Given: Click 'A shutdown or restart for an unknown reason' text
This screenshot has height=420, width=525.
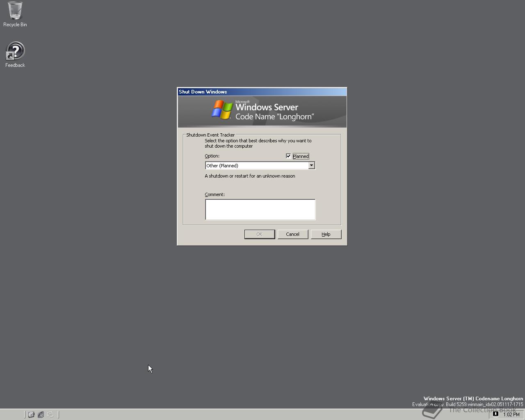Looking at the screenshot, I should (250, 176).
